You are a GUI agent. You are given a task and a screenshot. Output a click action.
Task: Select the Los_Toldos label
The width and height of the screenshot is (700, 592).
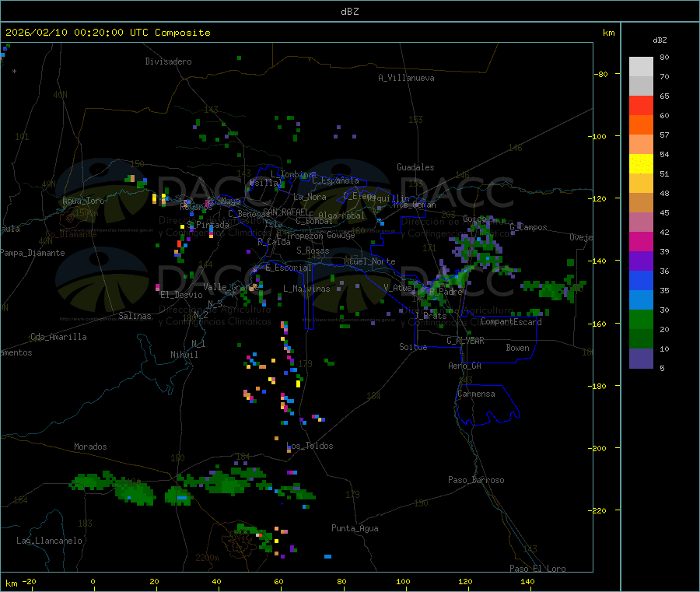coord(310,446)
